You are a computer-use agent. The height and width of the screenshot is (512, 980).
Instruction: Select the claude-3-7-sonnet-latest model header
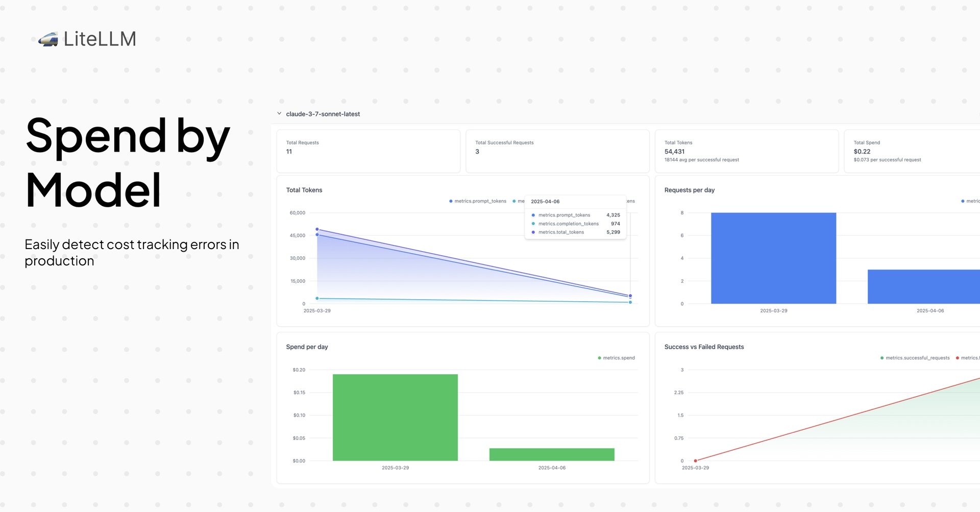tap(323, 114)
